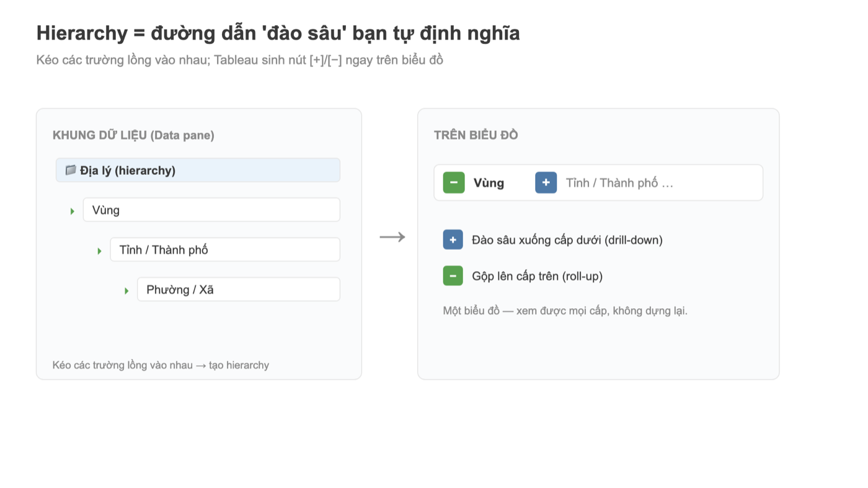Expand the triangle next to Vùng field
The height and width of the screenshot is (488, 868).
[73, 211]
